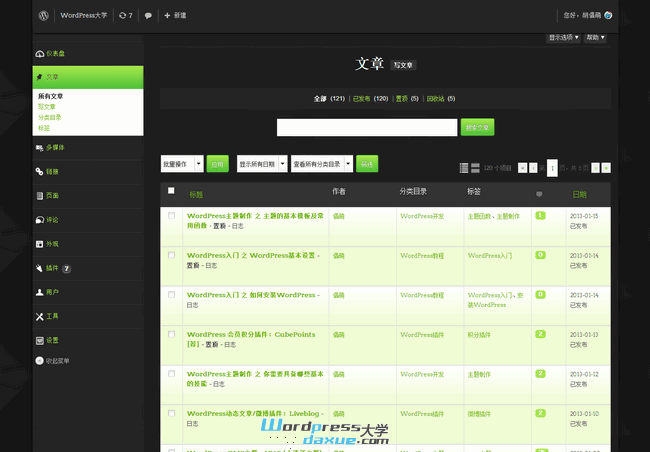Click the comments bubble column header
650x452 pixels.
pos(539,194)
